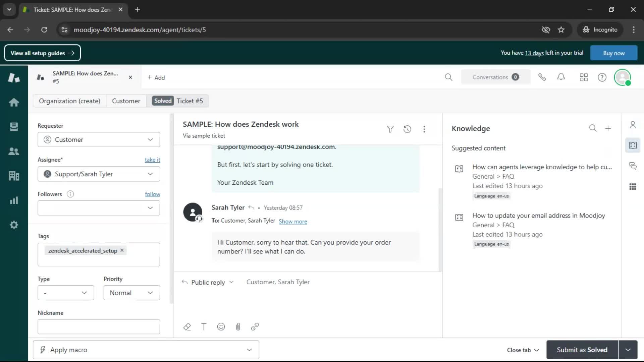
Task: Reload the page in browser
Action: (x=44, y=30)
